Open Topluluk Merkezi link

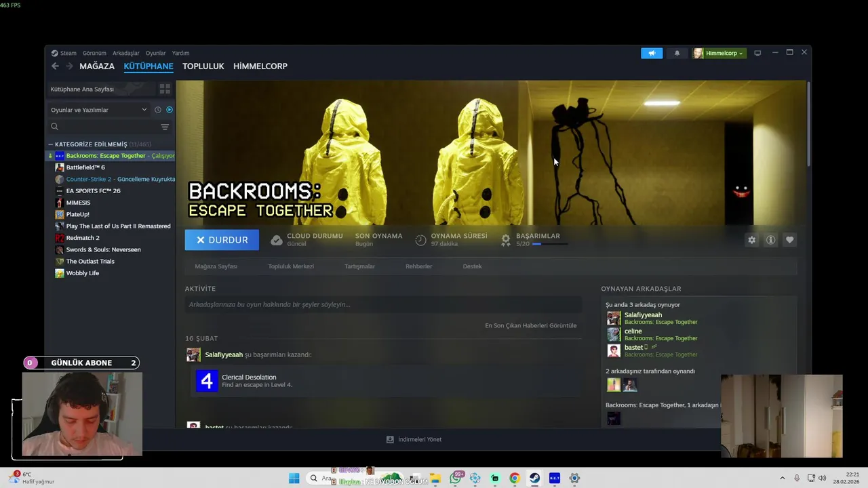[291, 266]
